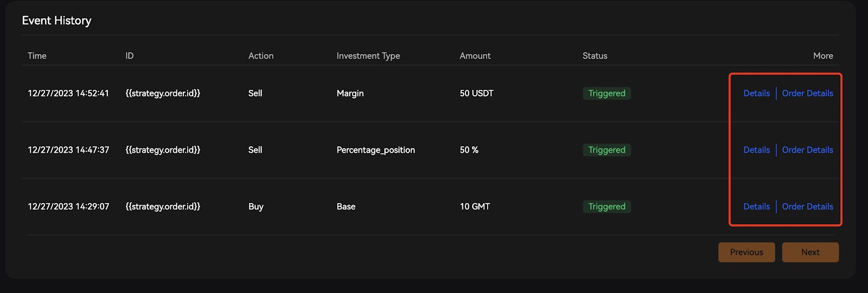
Task: Go to the Next page
Action: [x=810, y=252]
